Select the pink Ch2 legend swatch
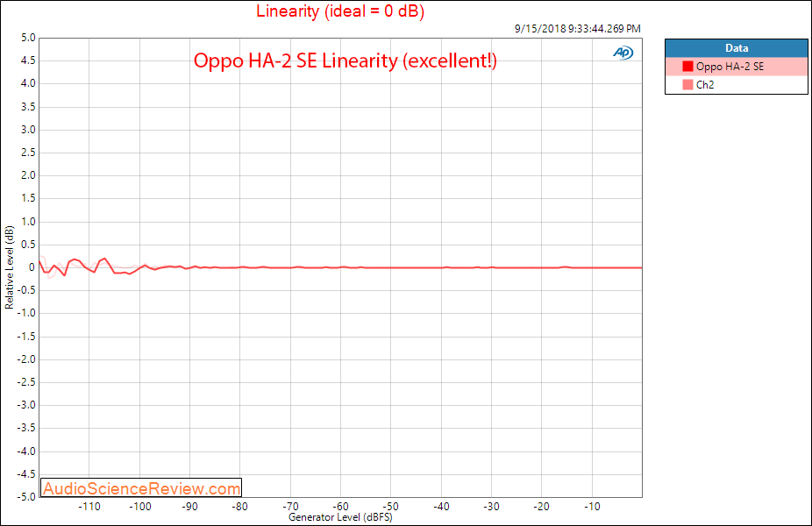This screenshot has height=526, width=812. [687, 84]
